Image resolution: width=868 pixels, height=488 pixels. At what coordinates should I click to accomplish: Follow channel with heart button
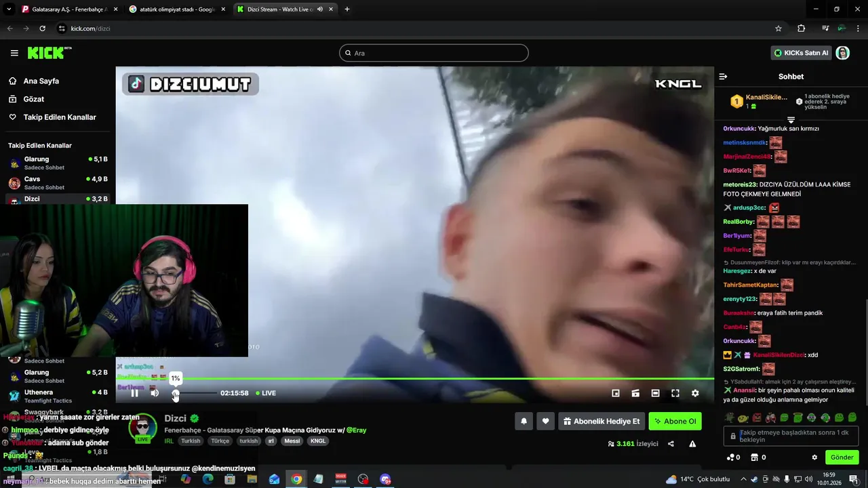tap(545, 422)
